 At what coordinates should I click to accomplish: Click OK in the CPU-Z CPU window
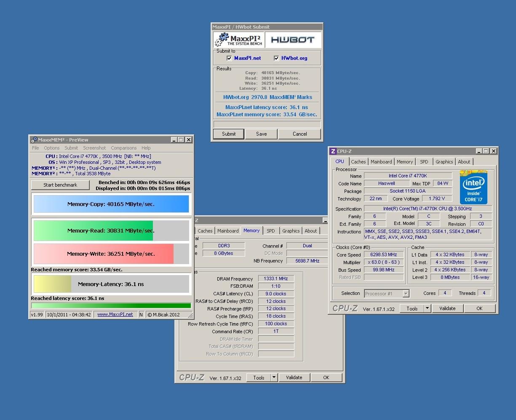tap(479, 308)
